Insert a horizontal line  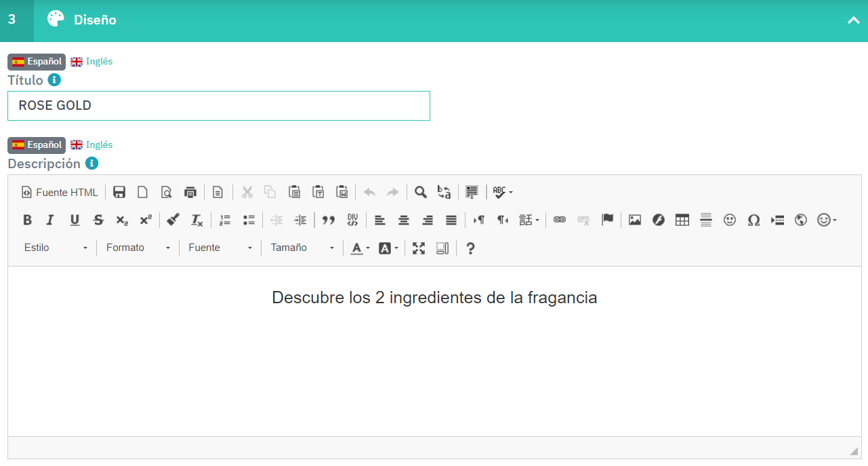pyautogui.click(x=706, y=220)
